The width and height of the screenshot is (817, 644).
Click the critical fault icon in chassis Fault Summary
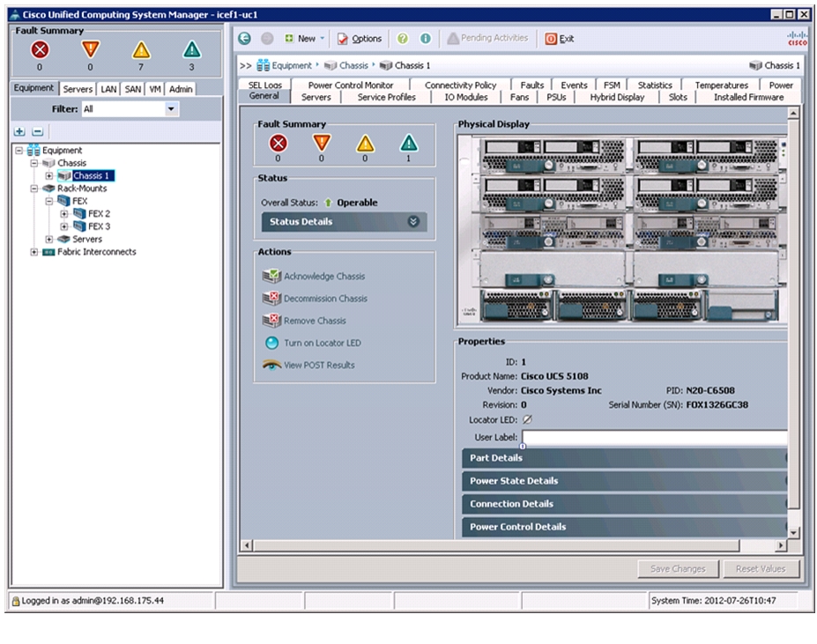[278, 143]
